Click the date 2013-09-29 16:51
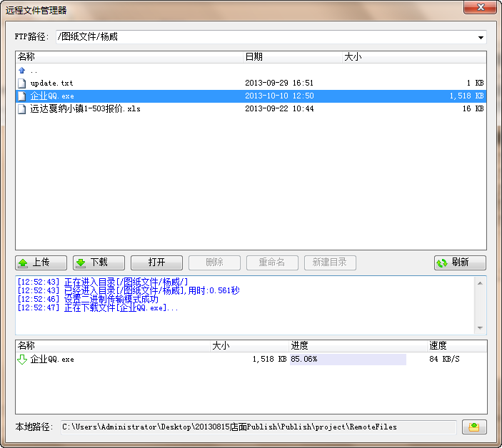502x448 pixels. pos(279,83)
